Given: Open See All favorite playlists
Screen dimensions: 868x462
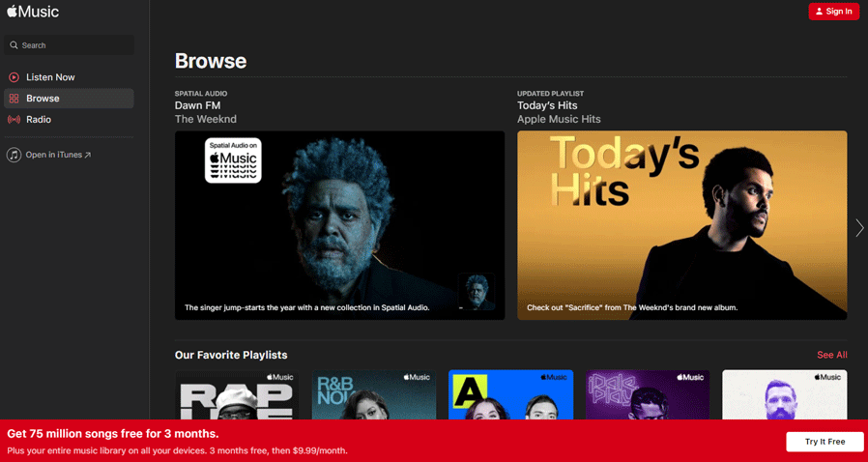Looking at the screenshot, I should pos(832,356).
